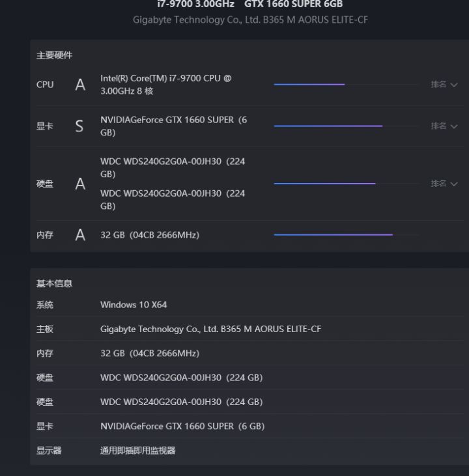Select the 通用即插即用监视器 monitor value
This screenshot has height=476, width=469.
coord(138,451)
